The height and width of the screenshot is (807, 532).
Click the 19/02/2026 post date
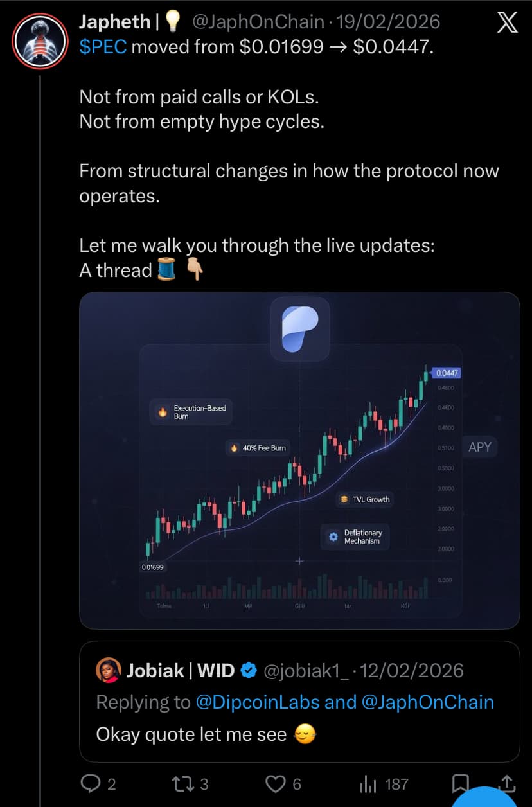point(388,22)
